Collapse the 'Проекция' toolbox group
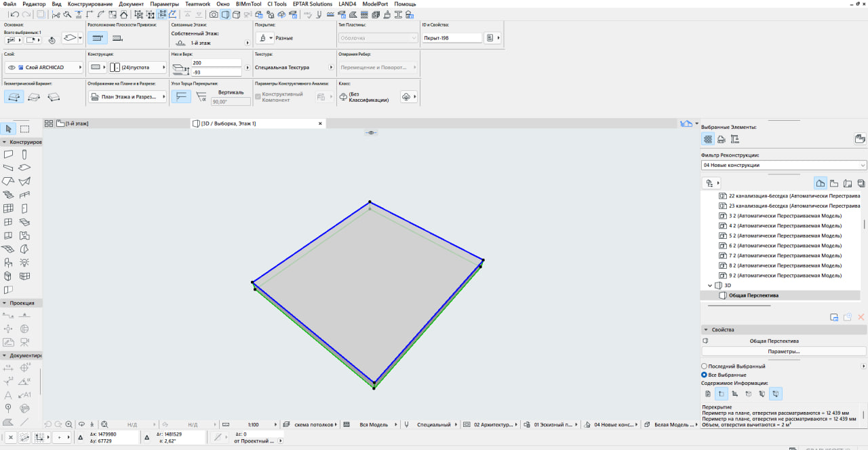 (x=5, y=303)
